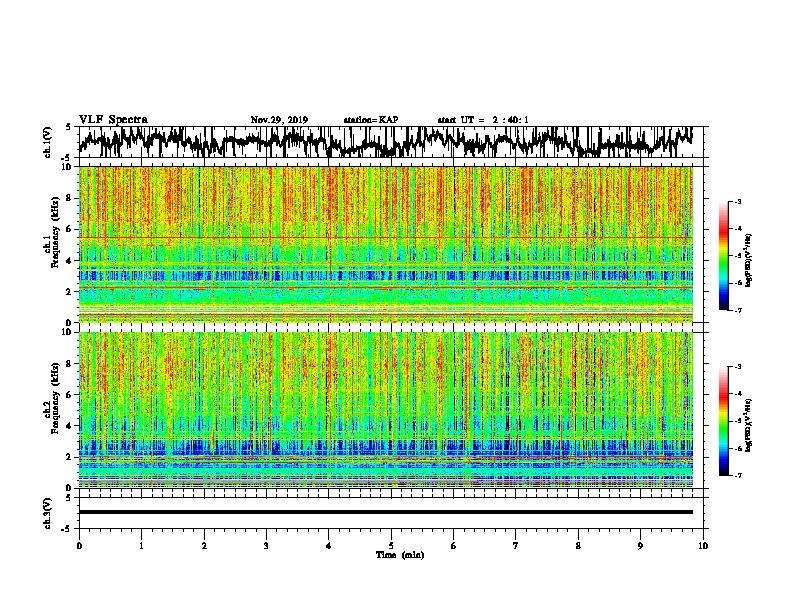Click the "6" kHz tick of ch.2 spectrogram
Screen dimensions: 792x612
tap(70, 395)
